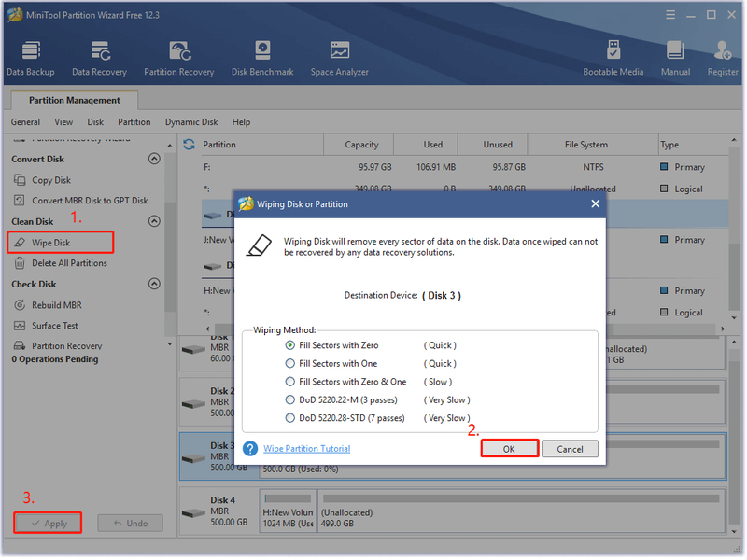This screenshot has width=747, height=560.
Task: Click the Delete All Partitions trash icon
Action: click(20, 263)
